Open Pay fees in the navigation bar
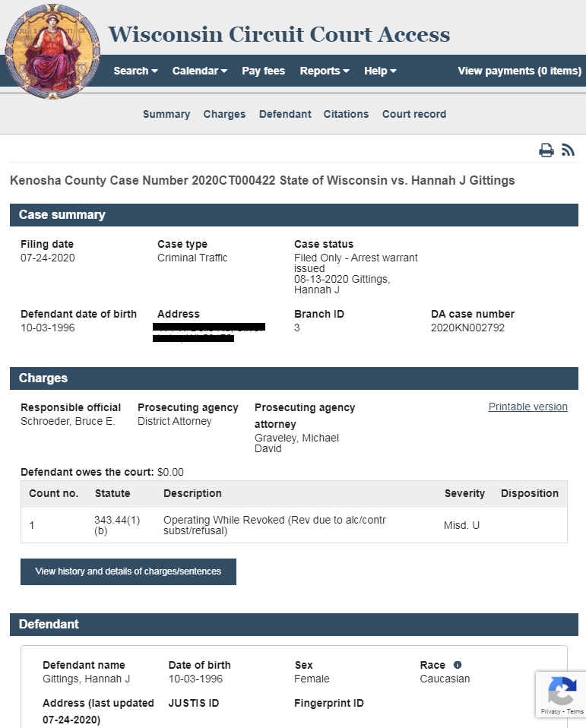 pos(263,71)
